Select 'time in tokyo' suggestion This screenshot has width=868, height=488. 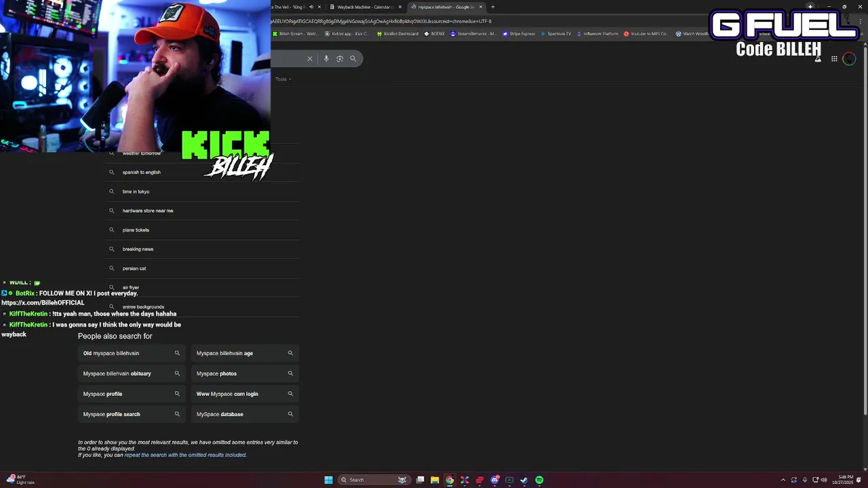pos(203,191)
